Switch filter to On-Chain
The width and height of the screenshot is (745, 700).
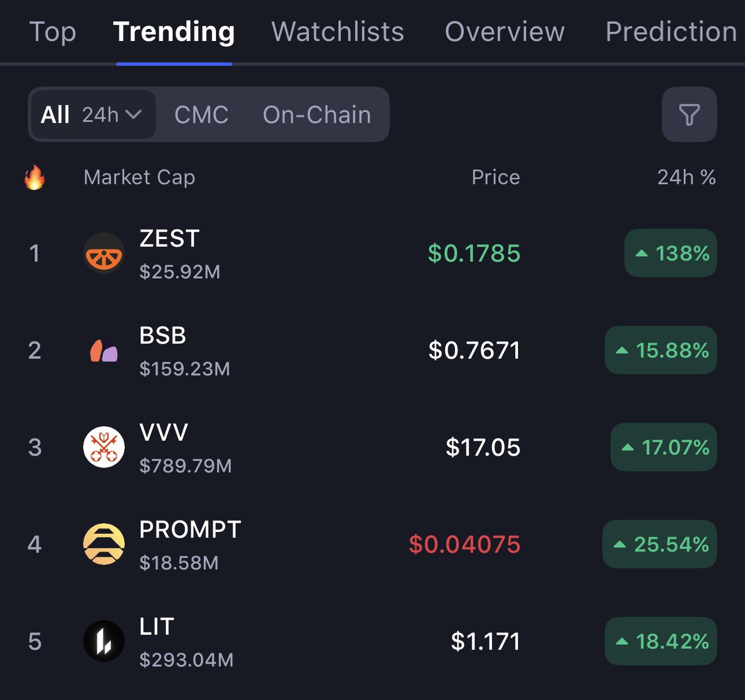click(316, 114)
